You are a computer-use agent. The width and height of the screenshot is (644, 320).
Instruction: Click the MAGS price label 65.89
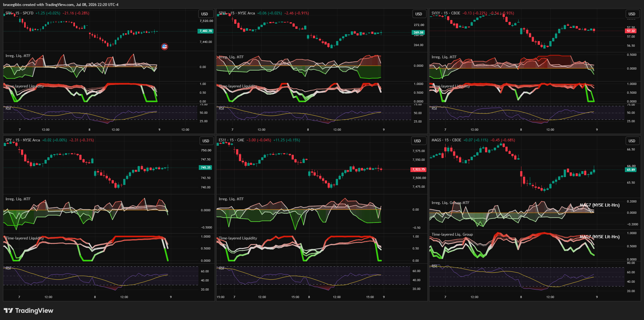[x=631, y=170]
